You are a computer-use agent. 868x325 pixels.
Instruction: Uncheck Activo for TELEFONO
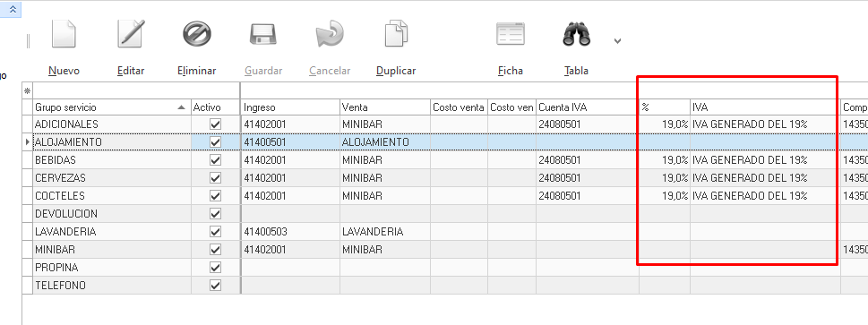coord(215,286)
